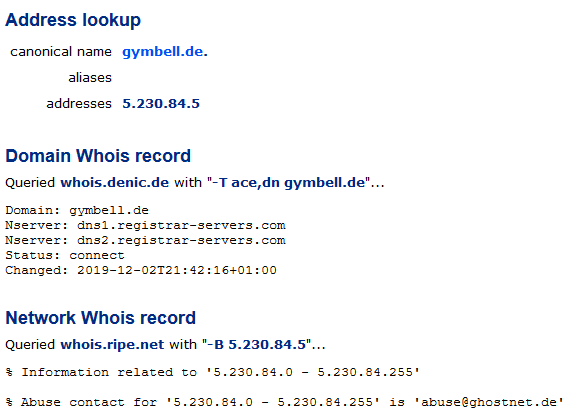Image resolution: width=577 pixels, height=420 pixels.
Task: Follow the 5.230.84.5 address link
Action: click(161, 103)
